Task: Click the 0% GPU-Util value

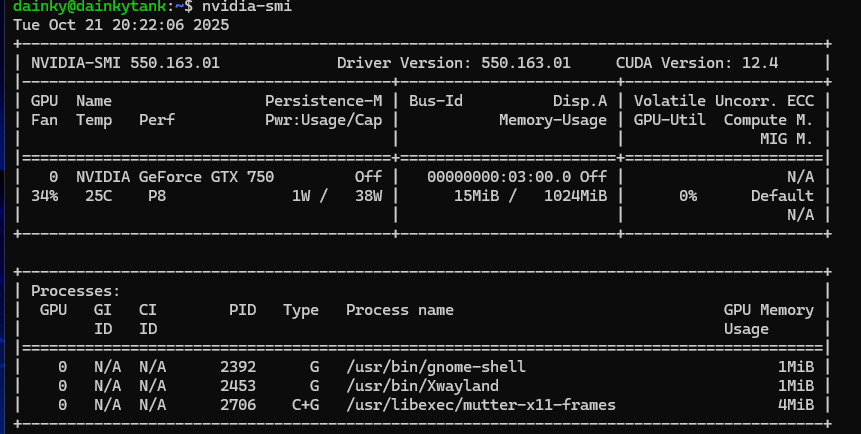Action: [x=688, y=196]
